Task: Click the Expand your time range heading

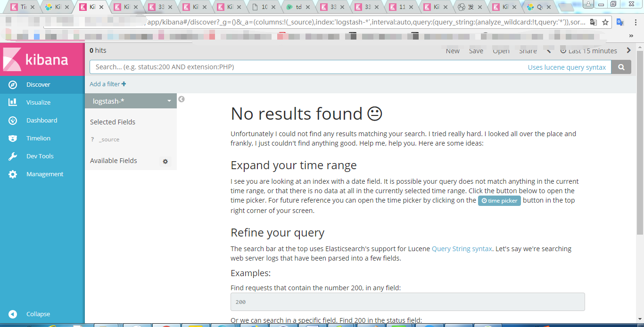Action: click(x=294, y=165)
